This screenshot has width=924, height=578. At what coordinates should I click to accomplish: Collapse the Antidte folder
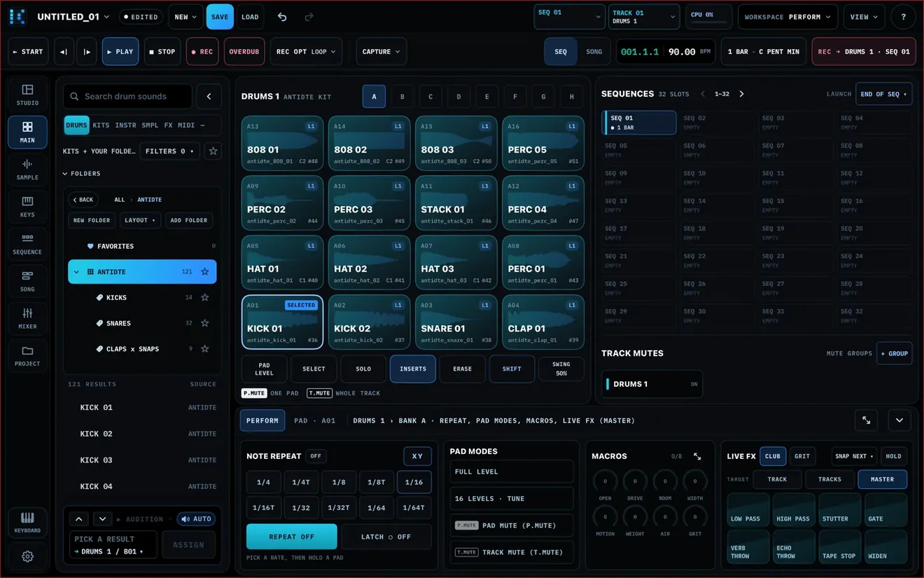tap(76, 272)
